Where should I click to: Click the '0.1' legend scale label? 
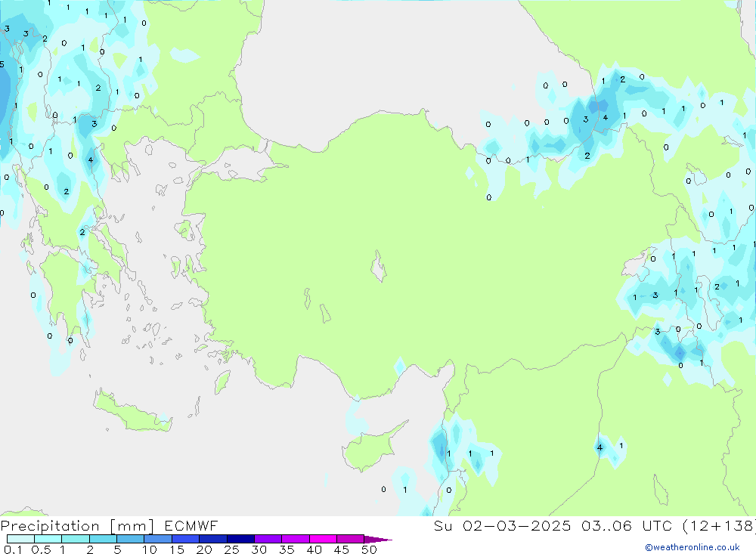click(13, 549)
